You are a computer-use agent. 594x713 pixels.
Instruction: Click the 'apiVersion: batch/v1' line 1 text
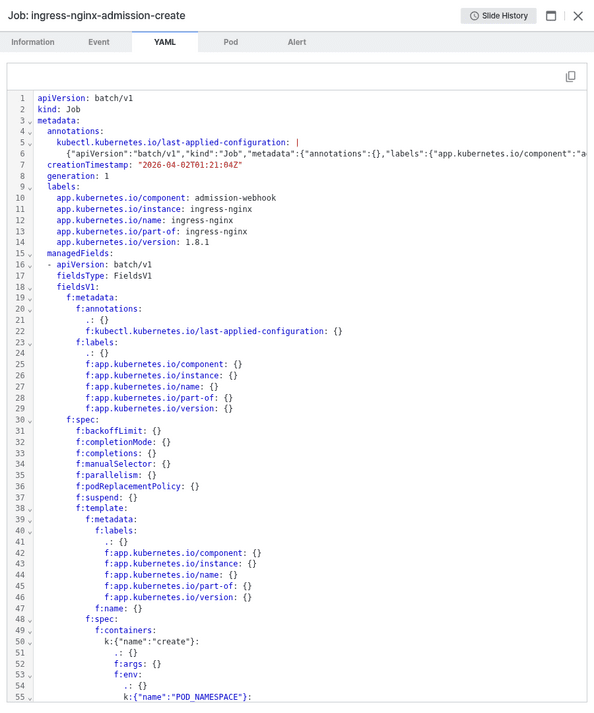coord(85,98)
